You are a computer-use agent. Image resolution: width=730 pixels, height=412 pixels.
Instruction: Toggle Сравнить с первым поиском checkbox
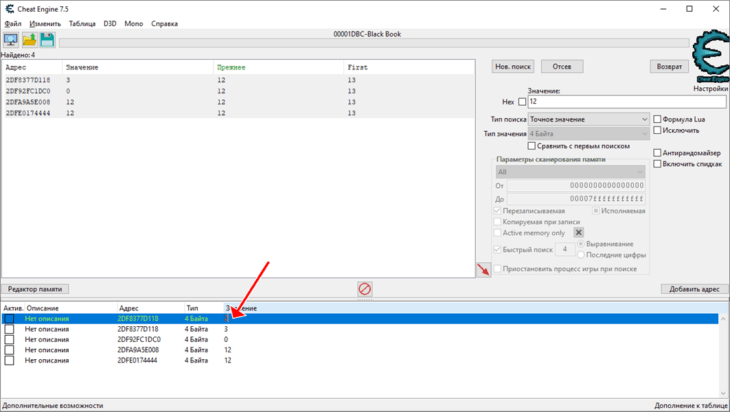pyautogui.click(x=531, y=146)
